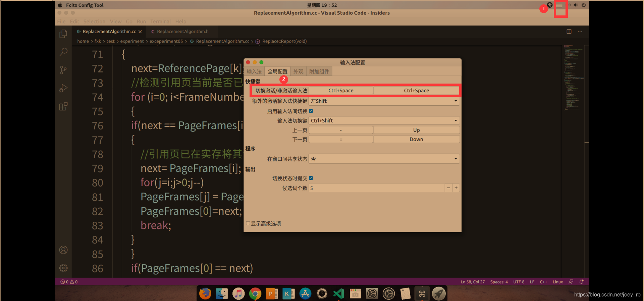Image resolution: width=644 pixels, height=301 pixels.
Task: Open the volume control in top panel
Action: [x=576, y=5]
